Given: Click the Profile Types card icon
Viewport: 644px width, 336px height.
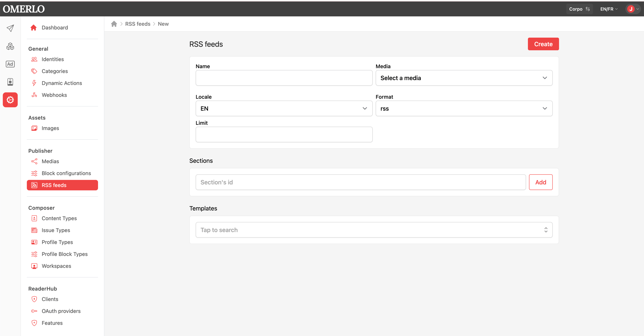Looking at the screenshot, I should pos(34,242).
